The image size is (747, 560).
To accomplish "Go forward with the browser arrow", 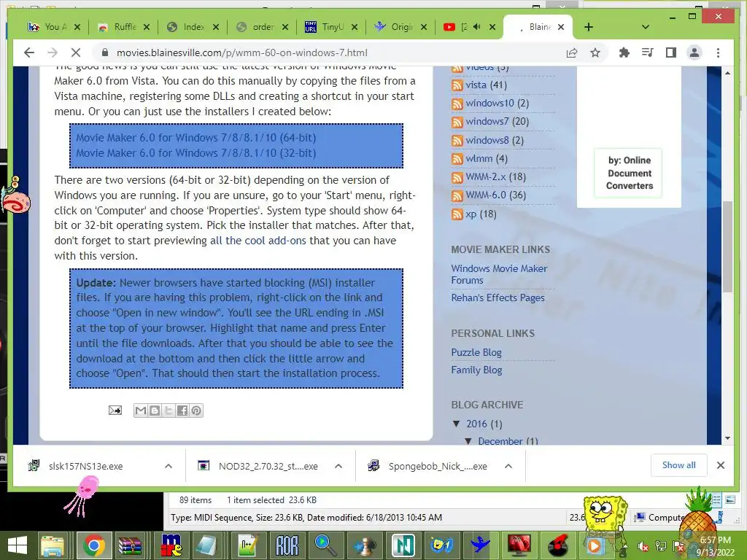I will (x=53, y=52).
